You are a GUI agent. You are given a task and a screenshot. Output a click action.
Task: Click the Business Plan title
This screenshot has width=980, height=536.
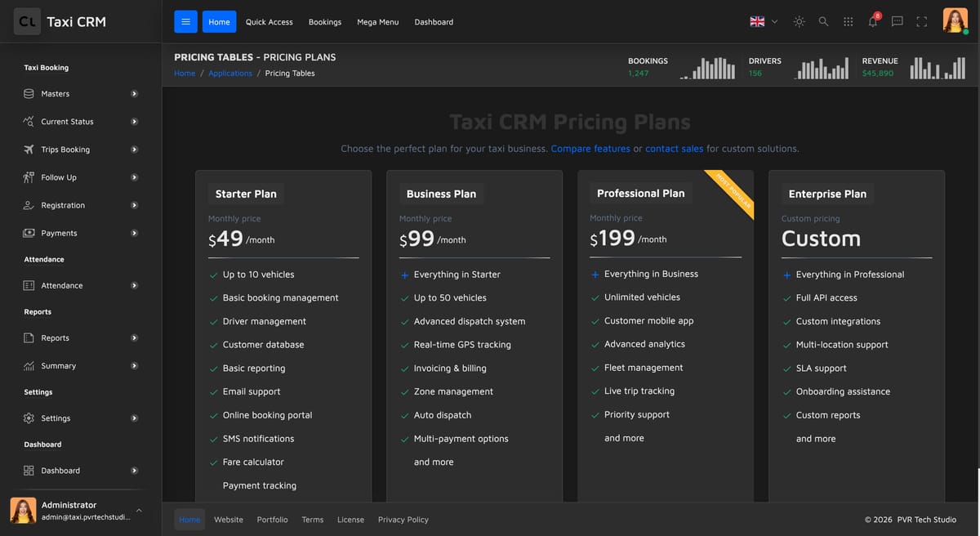441,194
